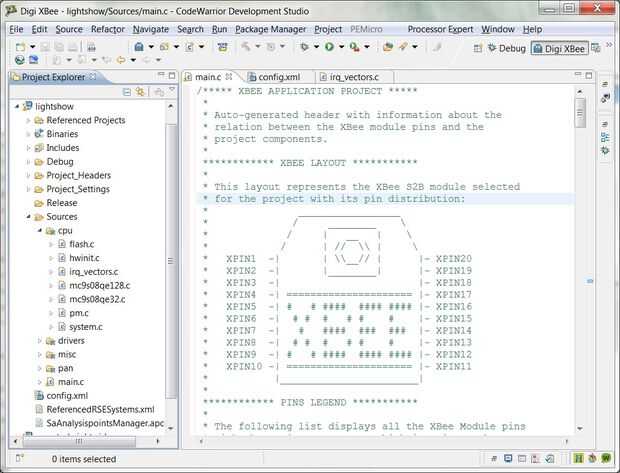Select the pan folder in Sources
The width and height of the screenshot is (620, 473).
click(65, 368)
